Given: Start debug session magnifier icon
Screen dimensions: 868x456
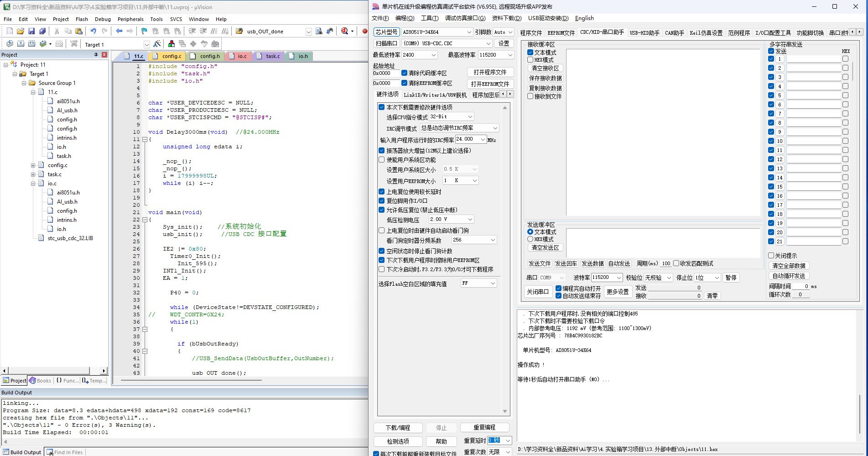Looking at the screenshot, I should tap(345, 31).
